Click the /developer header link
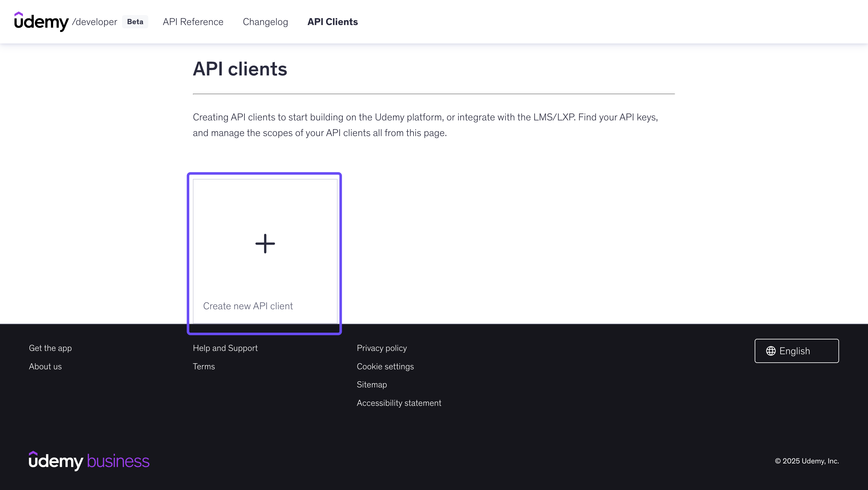 tap(94, 22)
